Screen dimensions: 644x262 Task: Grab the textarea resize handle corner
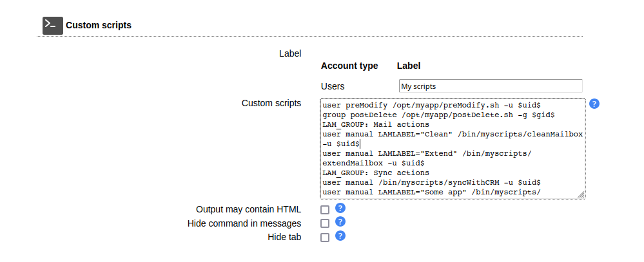(581, 194)
